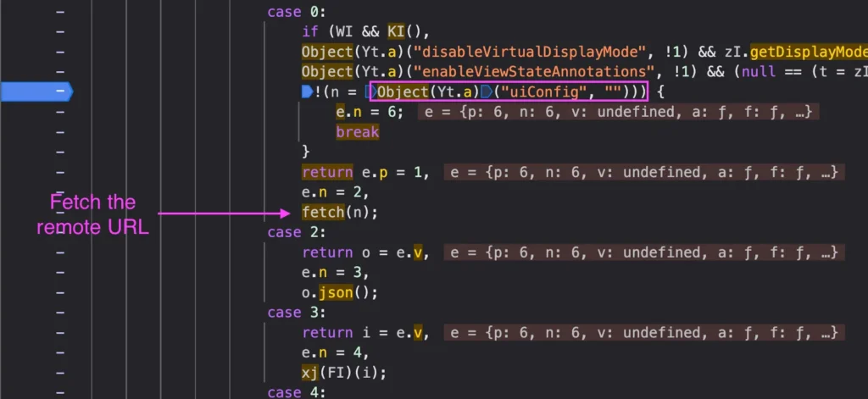Expand inline preview after "return e.p = 1,"
Image resolution: width=868 pixels, height=399 pixels.
click(643, 173)
